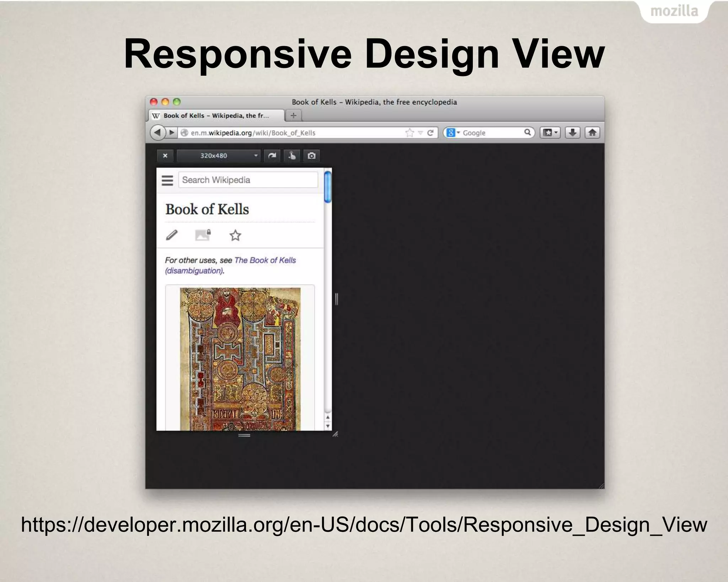Take a screenshot with the camera icon
The image size is (728, 582).
click(x=311, y=156)
